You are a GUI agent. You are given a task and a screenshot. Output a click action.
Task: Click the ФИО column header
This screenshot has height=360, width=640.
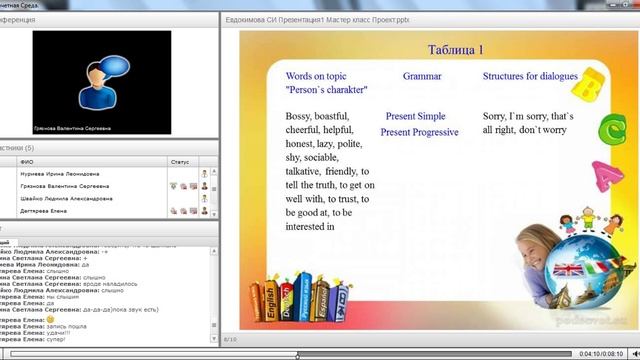coord(92,162)
